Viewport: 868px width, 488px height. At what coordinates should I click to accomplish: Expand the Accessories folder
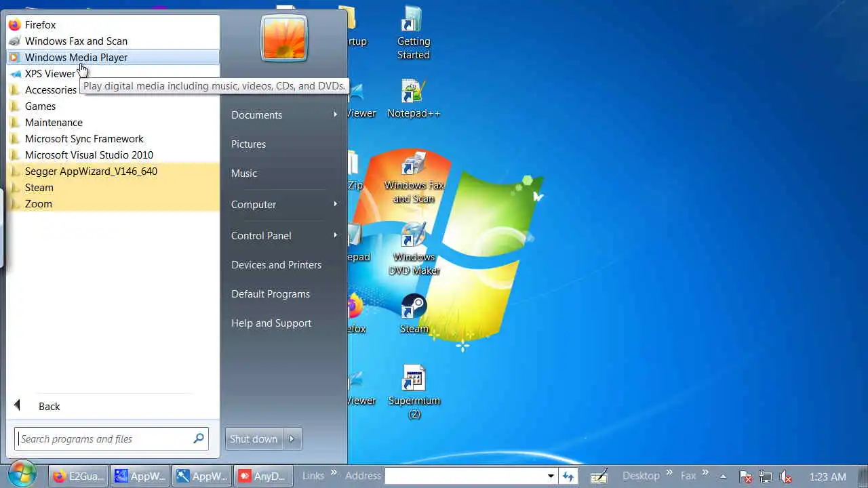pyautogui.click(x=113, y=89)
